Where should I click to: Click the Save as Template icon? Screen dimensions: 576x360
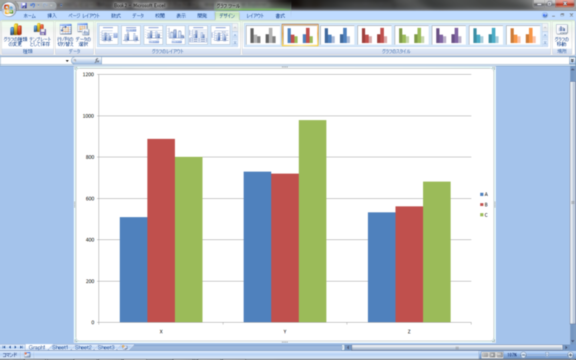point(40,35)
